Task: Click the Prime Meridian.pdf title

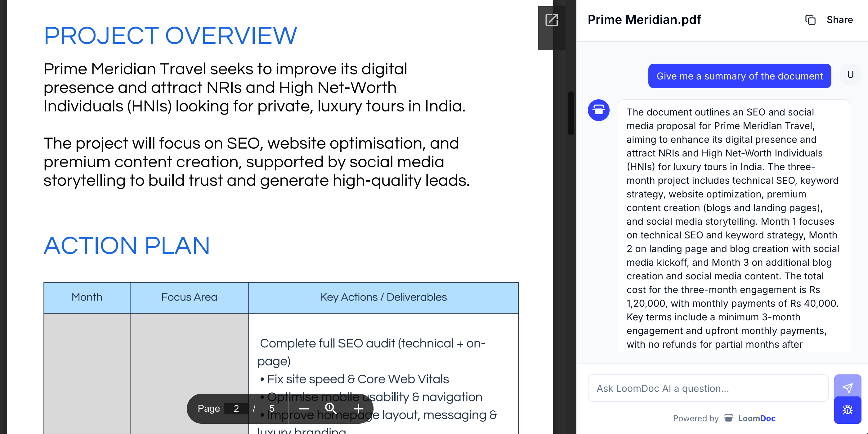Action: (644, 20)
